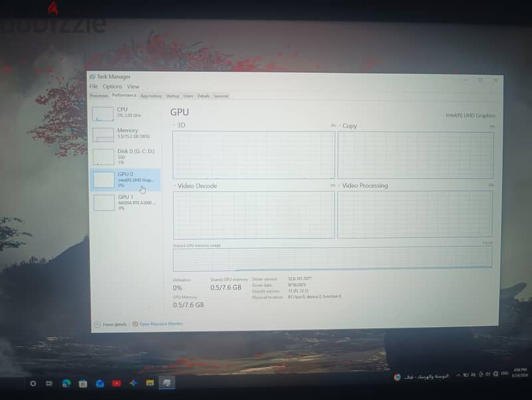This screenshot has height=400, width=532.
Task: Click the Task Manager title bar icon
Action: [x=92, y=77]
